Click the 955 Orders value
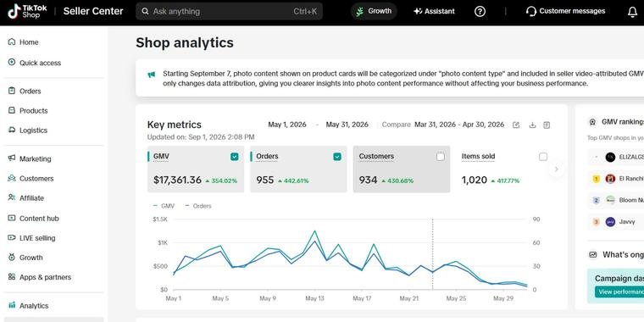The width and height of the screenshot is (644, 322). [265, 180]
